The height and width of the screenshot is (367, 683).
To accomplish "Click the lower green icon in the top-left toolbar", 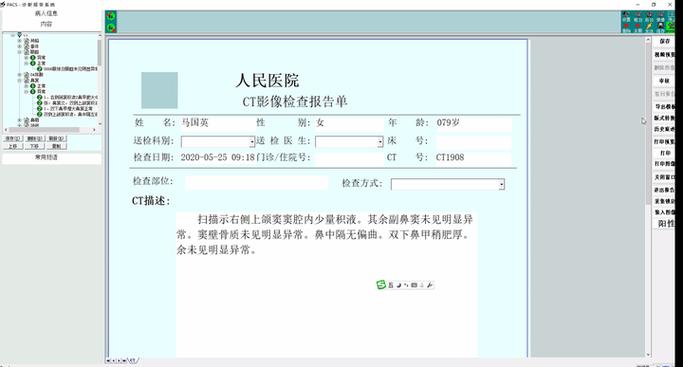I will click(111, 28).
